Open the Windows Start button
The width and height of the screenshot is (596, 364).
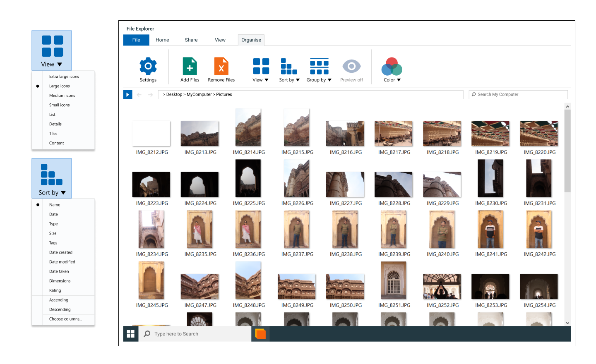click(131, 334)
